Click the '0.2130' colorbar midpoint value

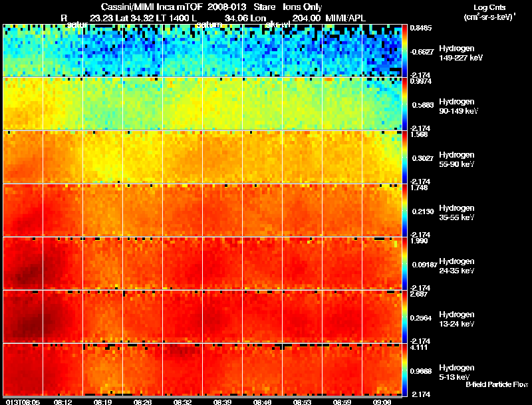pyautogui.click(x=423, y=211)
